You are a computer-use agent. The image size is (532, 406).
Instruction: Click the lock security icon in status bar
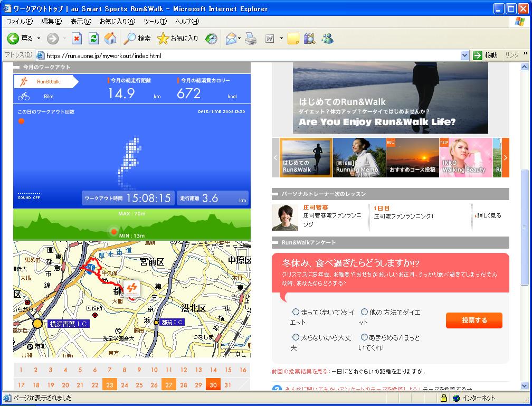click(x=443, y=398)
